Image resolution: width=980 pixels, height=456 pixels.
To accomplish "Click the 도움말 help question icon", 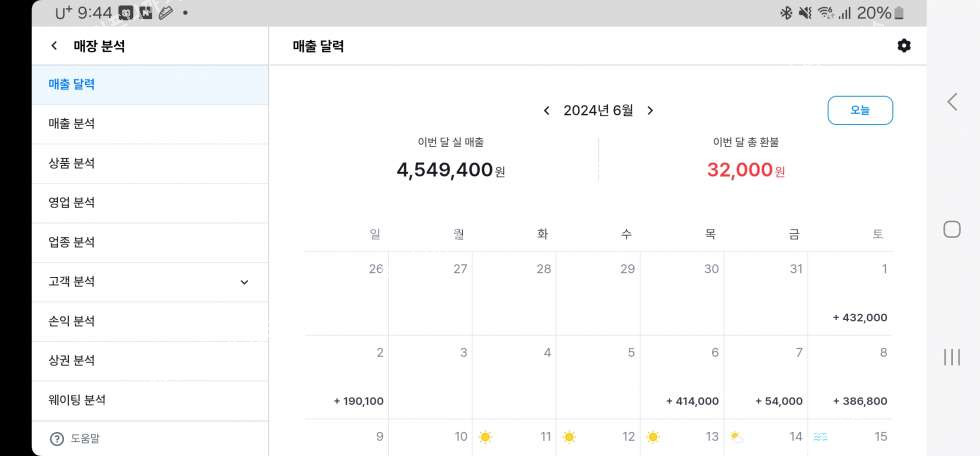I will (x=56, y=438).
